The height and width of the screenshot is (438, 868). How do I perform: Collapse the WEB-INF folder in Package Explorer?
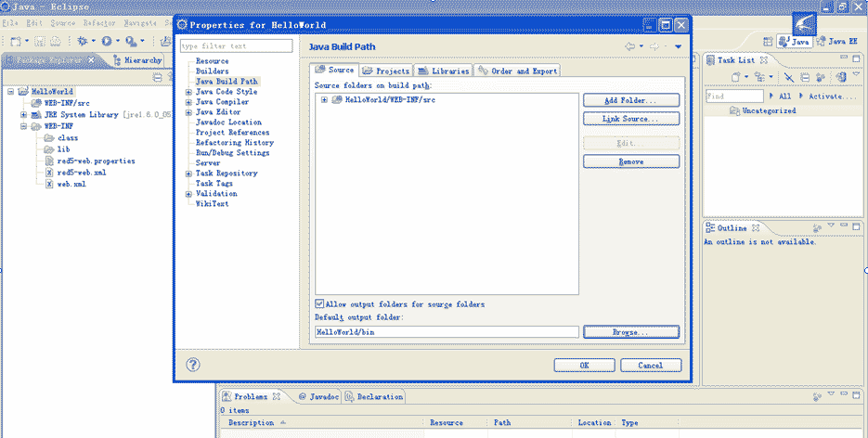24,126
